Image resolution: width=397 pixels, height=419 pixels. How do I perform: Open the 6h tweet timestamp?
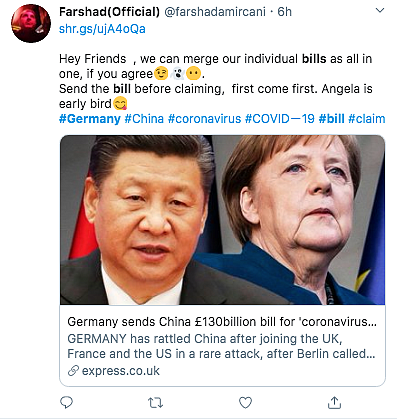[284, 12]
